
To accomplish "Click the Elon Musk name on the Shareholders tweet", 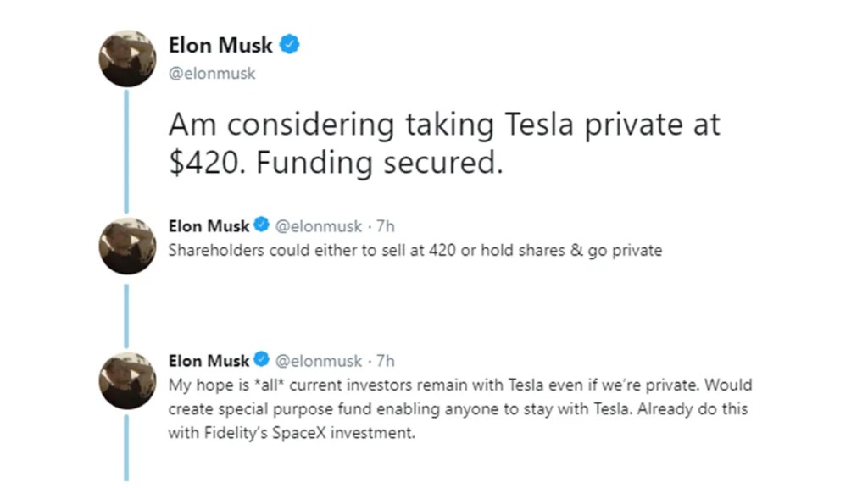I will 209,226.
